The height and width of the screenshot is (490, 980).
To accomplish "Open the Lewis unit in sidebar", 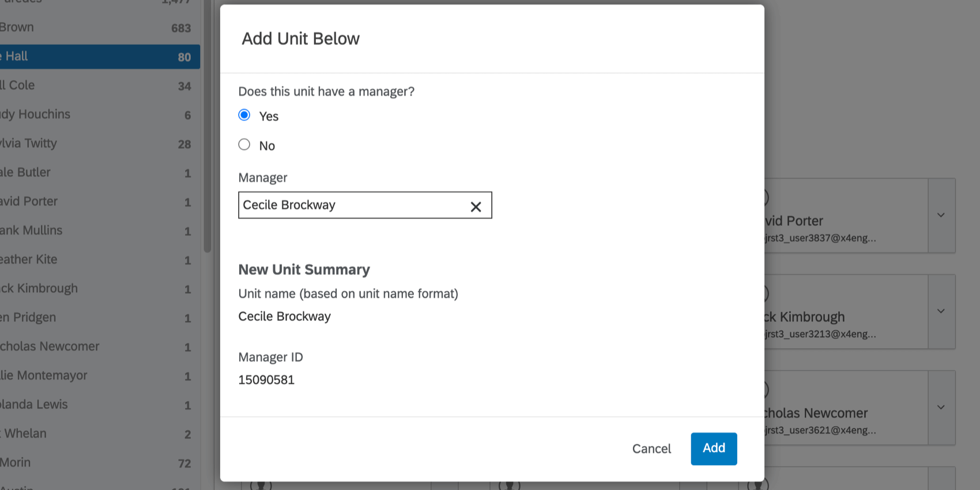I will (x=98, y=405).
